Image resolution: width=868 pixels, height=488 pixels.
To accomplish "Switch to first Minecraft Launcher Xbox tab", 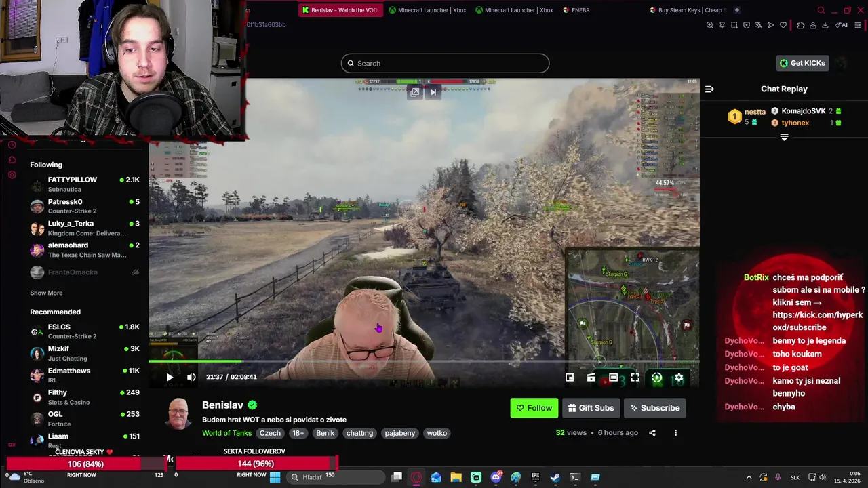I will point(427,10).
